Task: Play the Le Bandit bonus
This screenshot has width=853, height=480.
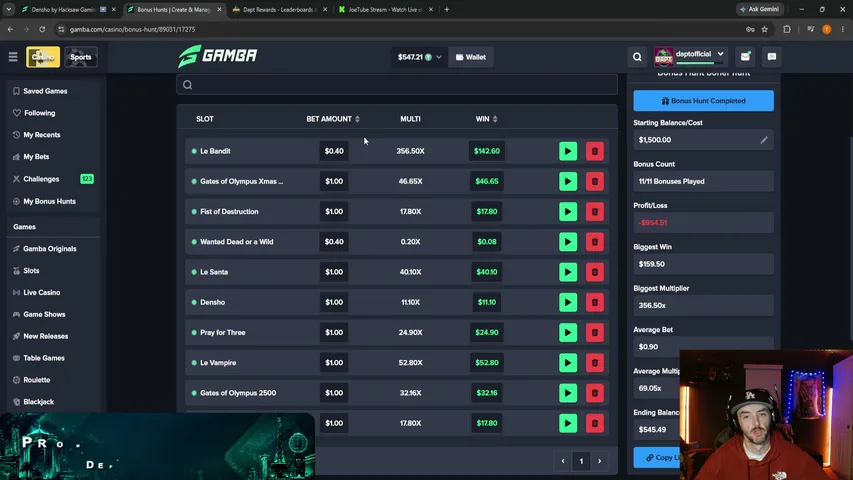Action: [567, 151]
